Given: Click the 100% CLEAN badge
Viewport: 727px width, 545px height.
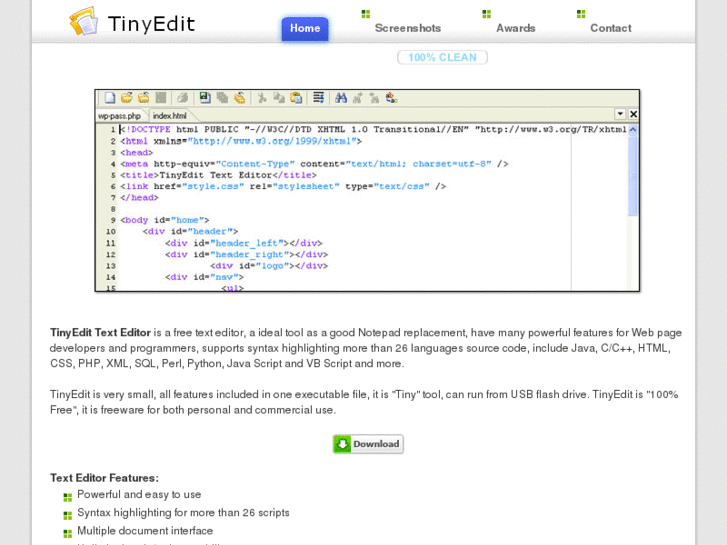Looking at the screenshot, I should pos(442,58).
